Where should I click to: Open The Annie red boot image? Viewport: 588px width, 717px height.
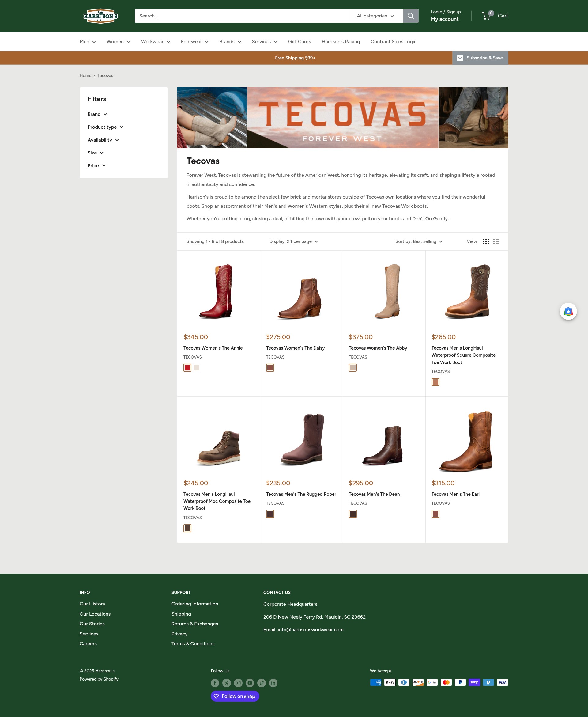pos(216,291)
